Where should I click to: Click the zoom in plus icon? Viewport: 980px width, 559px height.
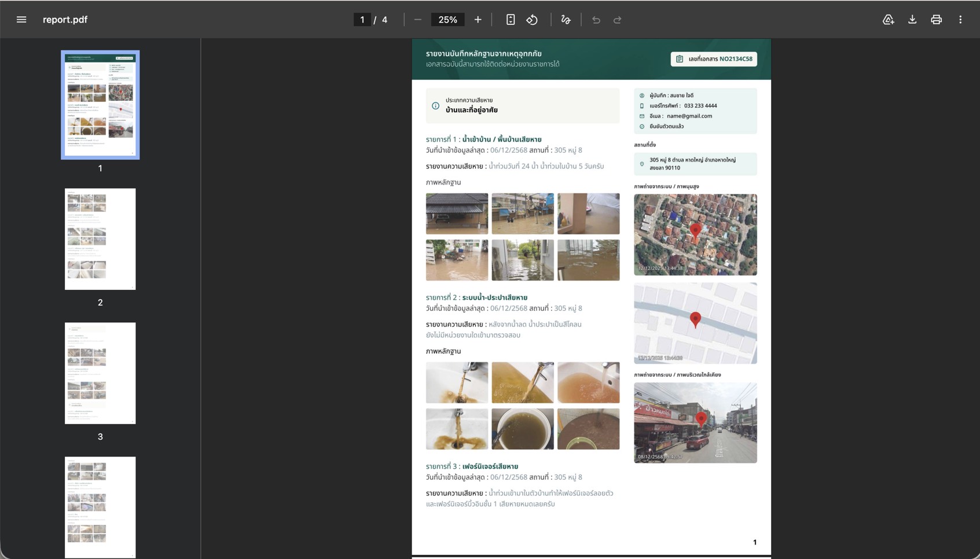coord(478,20)
